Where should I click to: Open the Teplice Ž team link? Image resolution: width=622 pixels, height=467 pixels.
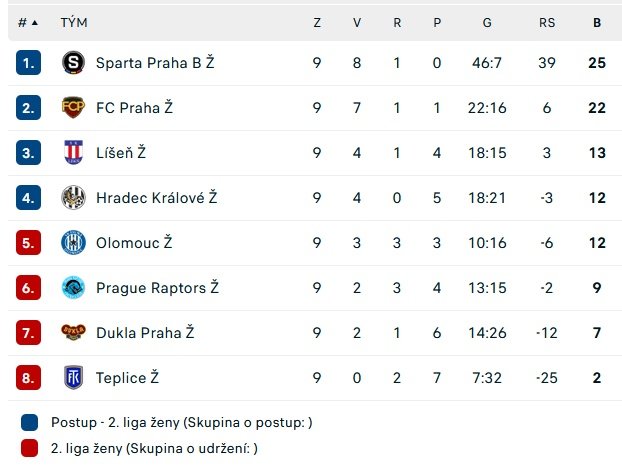click(127, 378)
